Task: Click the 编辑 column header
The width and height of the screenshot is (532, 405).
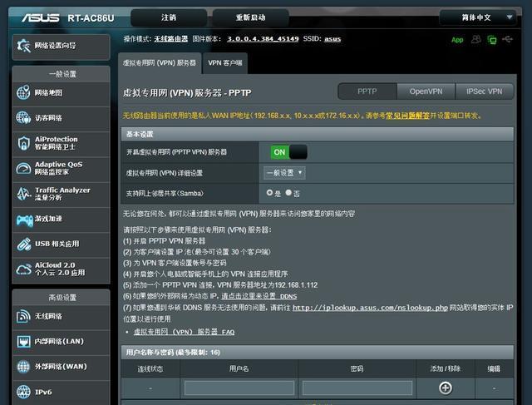Action: (x=494, y=368)
